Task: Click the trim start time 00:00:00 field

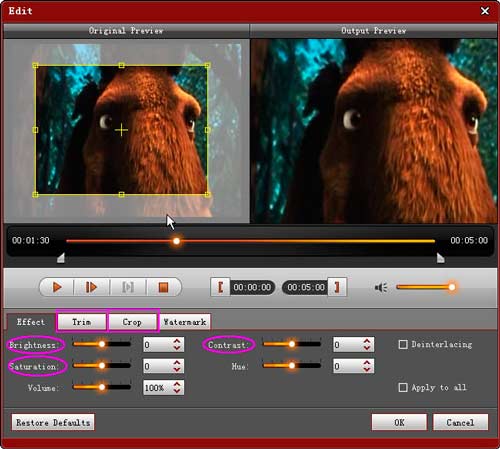Action: point(252,287)
